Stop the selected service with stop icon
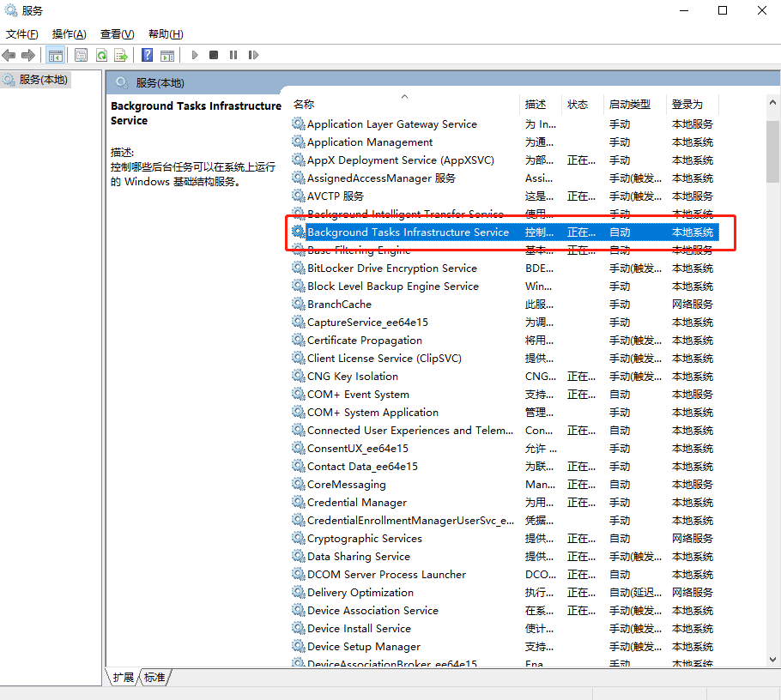The image size is (781, 700). tap(215, 54)
